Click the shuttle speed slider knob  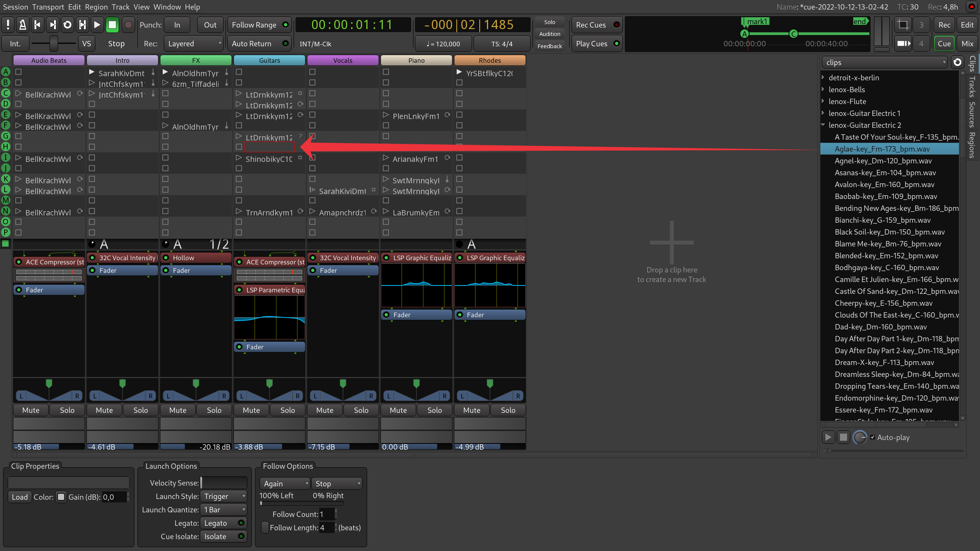tap(54, 44)
